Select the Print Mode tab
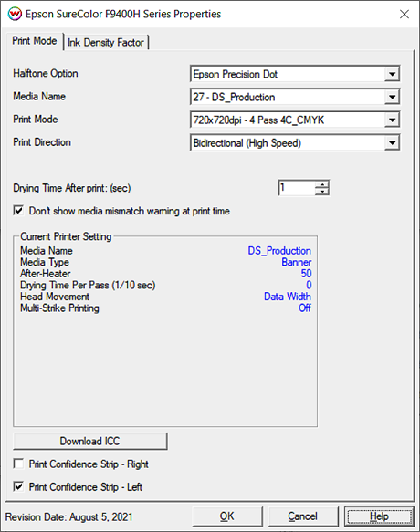The width and height of the screenshot is (420, 532). tap(35, 41)
